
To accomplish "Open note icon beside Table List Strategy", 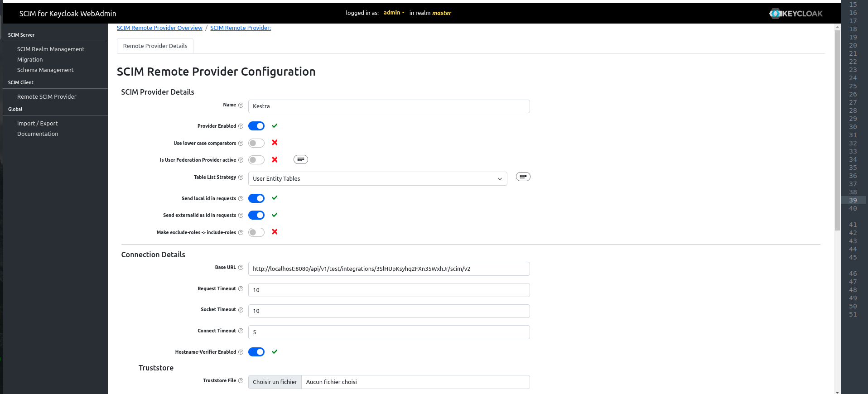I will coord(523,177).
